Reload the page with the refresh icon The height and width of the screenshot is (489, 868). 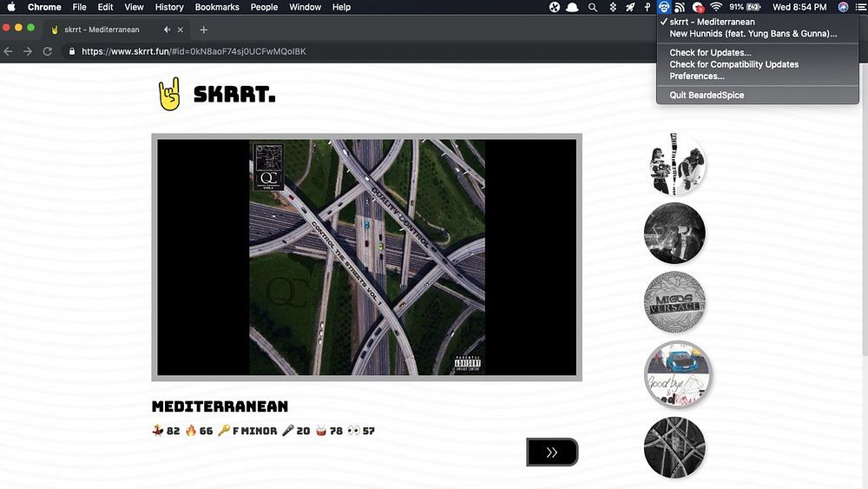[x=48, y=51]
